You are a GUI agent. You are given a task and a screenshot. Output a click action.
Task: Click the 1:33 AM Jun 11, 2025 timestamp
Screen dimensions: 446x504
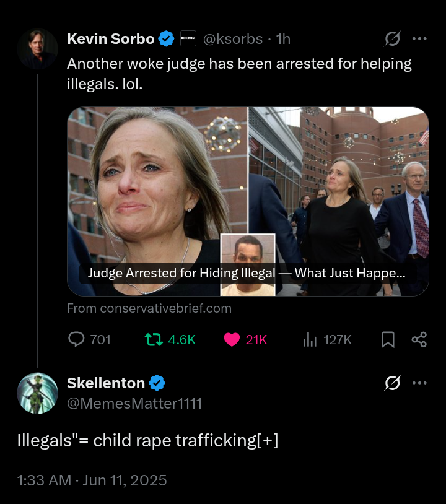click(92, 480)
